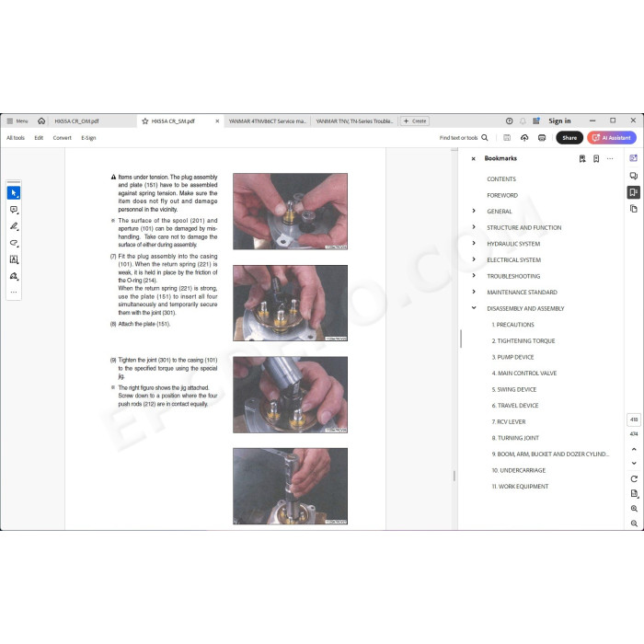Open the Comments panel icon

tap(633, 176)
